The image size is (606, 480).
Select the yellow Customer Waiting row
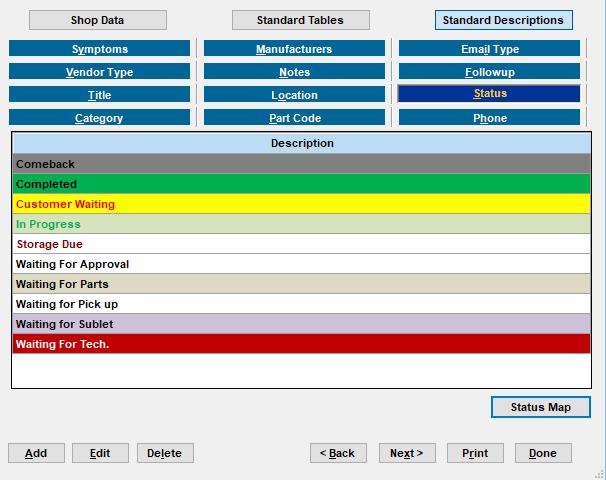coord(301,204)
